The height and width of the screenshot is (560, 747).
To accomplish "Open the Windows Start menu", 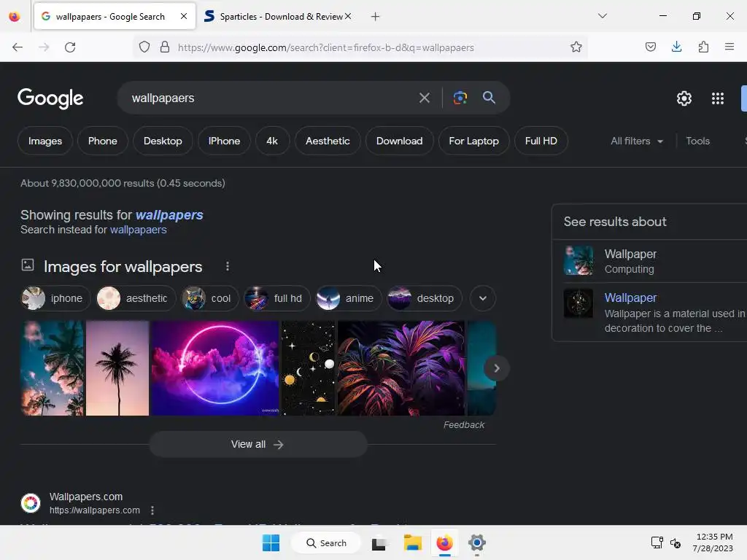I will pos(271,542).
